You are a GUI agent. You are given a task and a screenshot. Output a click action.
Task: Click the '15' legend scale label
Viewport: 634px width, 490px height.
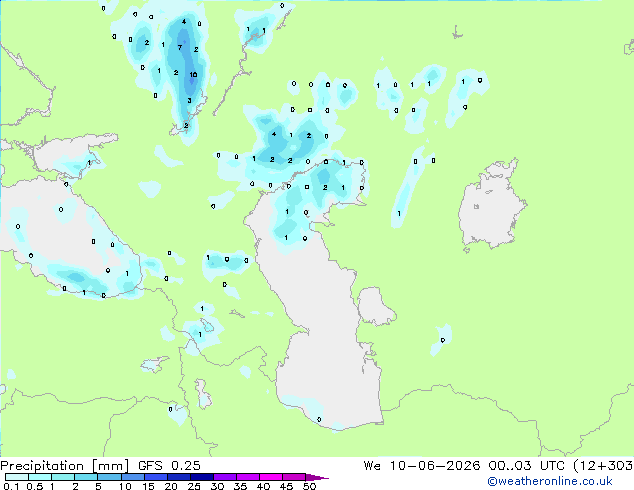click(x=148, y=486)
